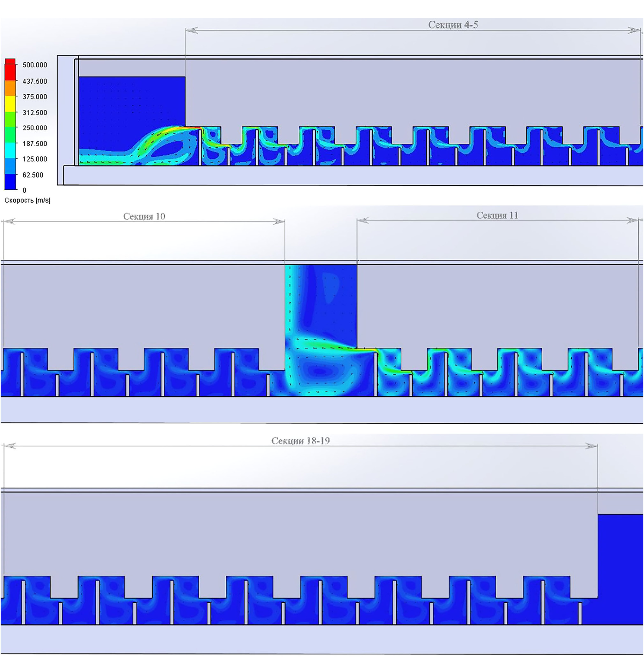The height and width of the screenshot is (657, 644).
Task: Click the orange band of the color scale
Action: [10, 88]
